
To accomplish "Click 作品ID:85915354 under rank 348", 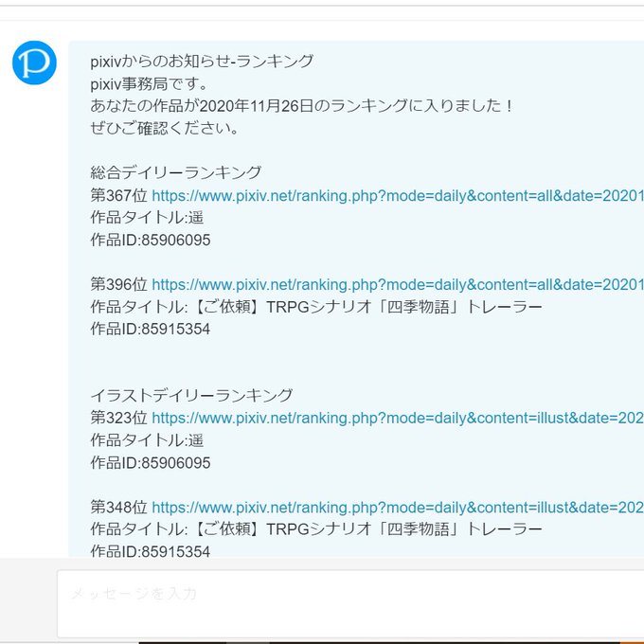I will [151, 551].
